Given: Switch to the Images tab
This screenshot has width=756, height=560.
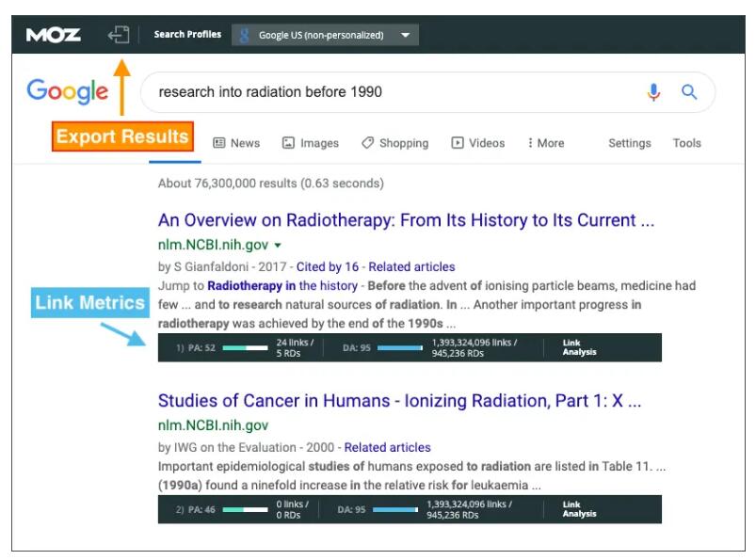Looking at the screenshot, I should pyautogui.click(x=311, y=143).
